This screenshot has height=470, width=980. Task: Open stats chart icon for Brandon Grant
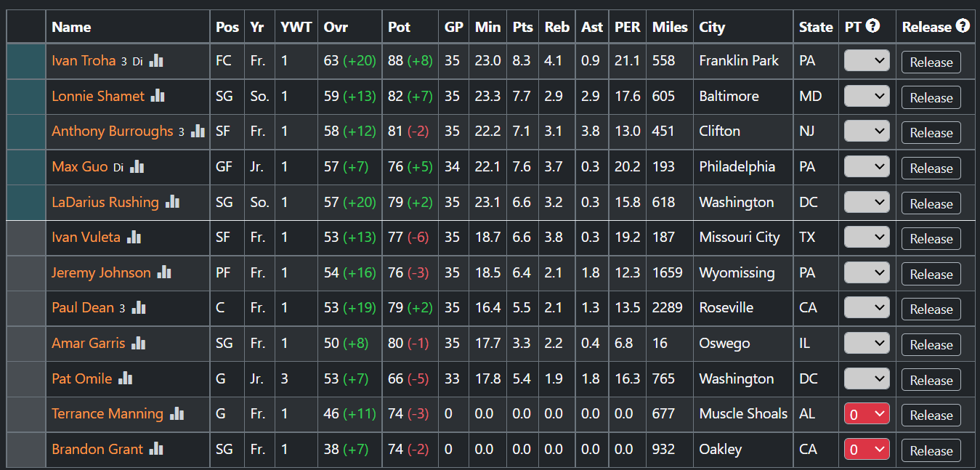(156, 449)
